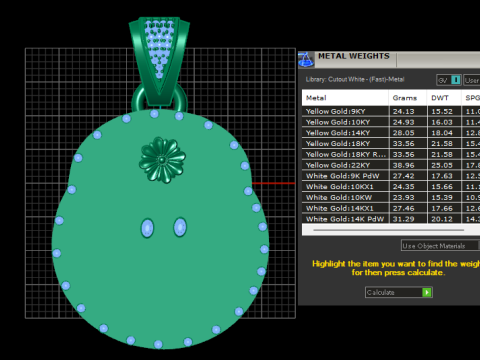Click the 15.66 DWT value
Screen dimensions: 480x360
(x=442, y=187)
